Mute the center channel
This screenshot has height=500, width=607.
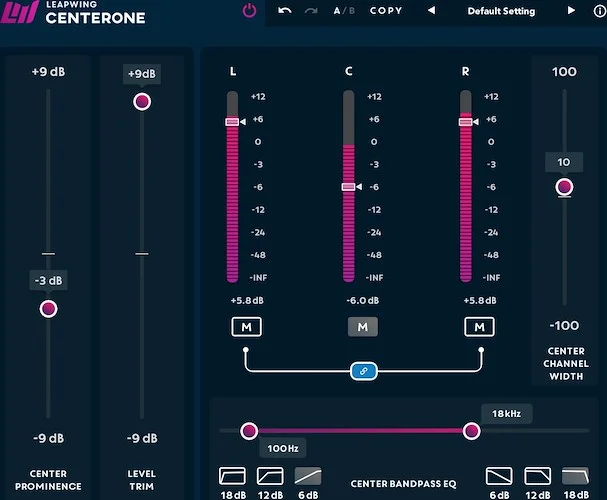pos(362,327)
